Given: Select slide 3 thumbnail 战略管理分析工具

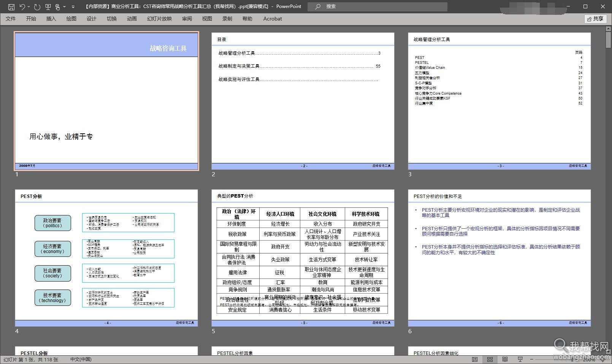Looking at the screenshot, I should 499,101.
